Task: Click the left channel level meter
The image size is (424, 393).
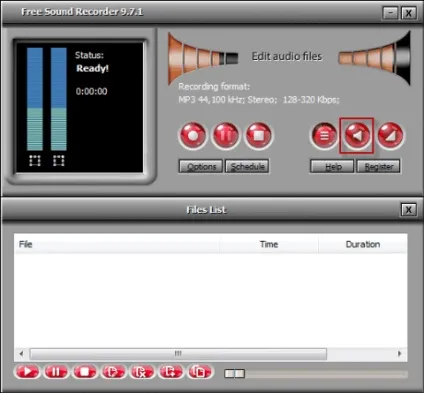Action: coord(35,99)
